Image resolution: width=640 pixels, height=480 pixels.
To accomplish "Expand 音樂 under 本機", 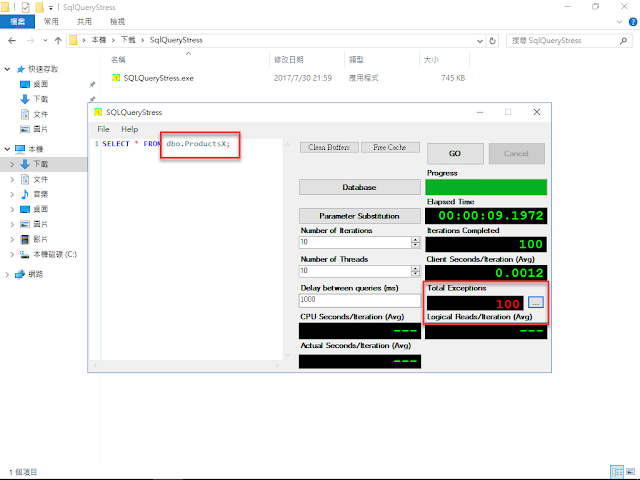I will pyautogui.click(x=12, y=194).
